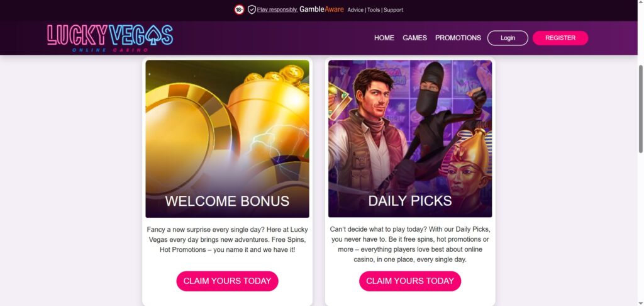Claim the Daily Picks offer

(410, 281)
